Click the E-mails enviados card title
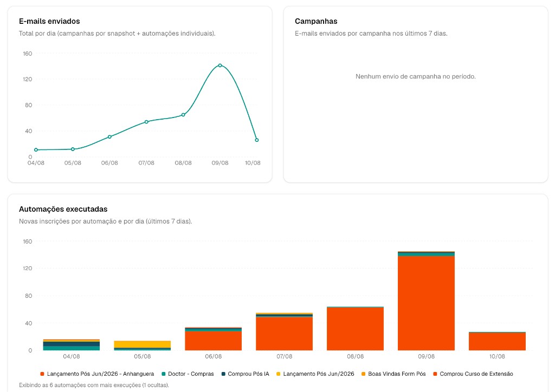Viewport: 555px width, 392px height. click(49, 21)
